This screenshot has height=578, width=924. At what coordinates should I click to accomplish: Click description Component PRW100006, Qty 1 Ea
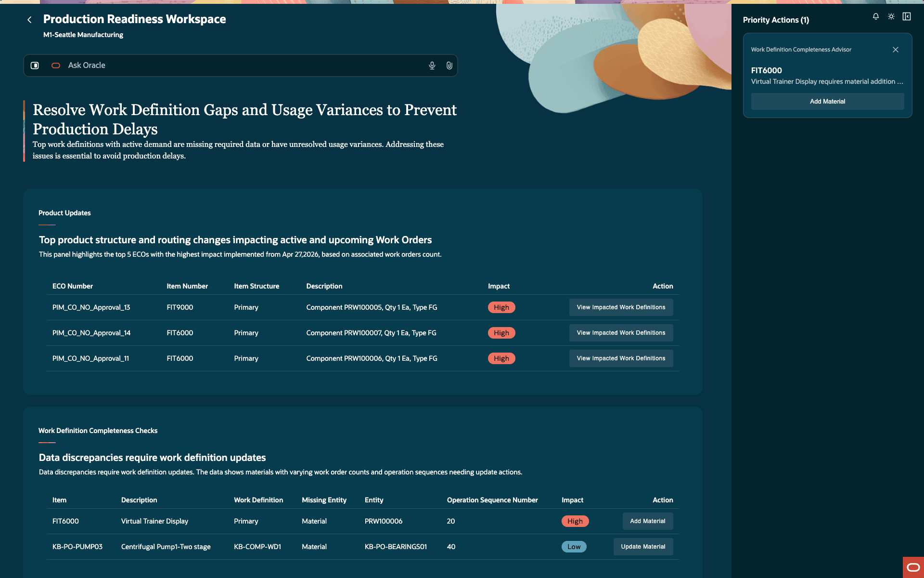372,358
